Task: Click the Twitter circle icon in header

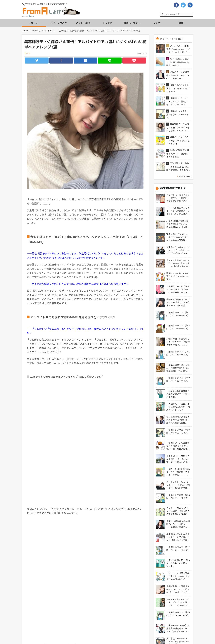Action: pyautogui.click(x=183, y=5)
